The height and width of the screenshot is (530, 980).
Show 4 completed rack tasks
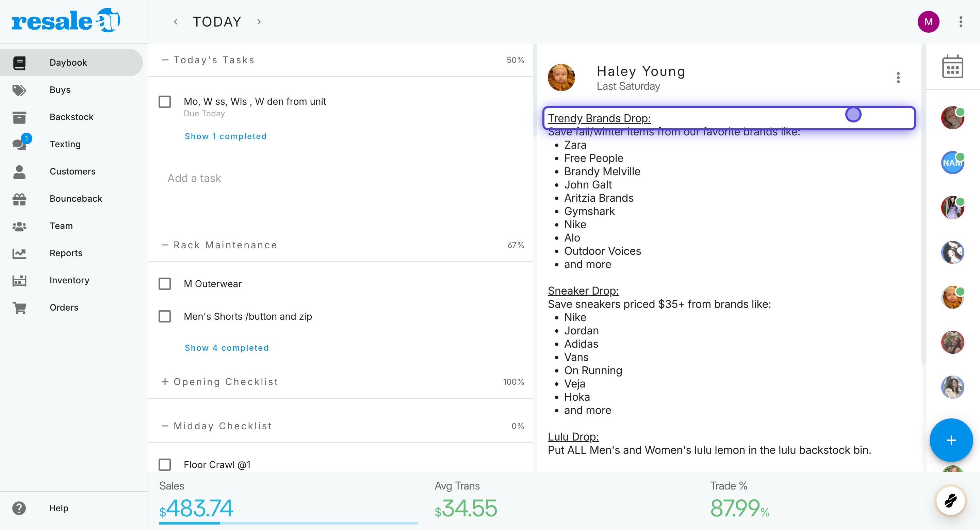pos(227,348)
